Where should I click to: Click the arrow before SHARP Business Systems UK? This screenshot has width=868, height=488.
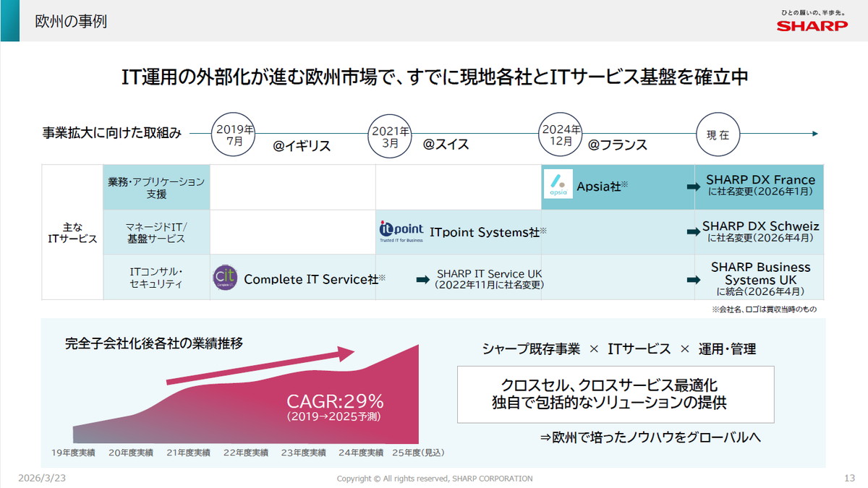[x=693, y=279]
